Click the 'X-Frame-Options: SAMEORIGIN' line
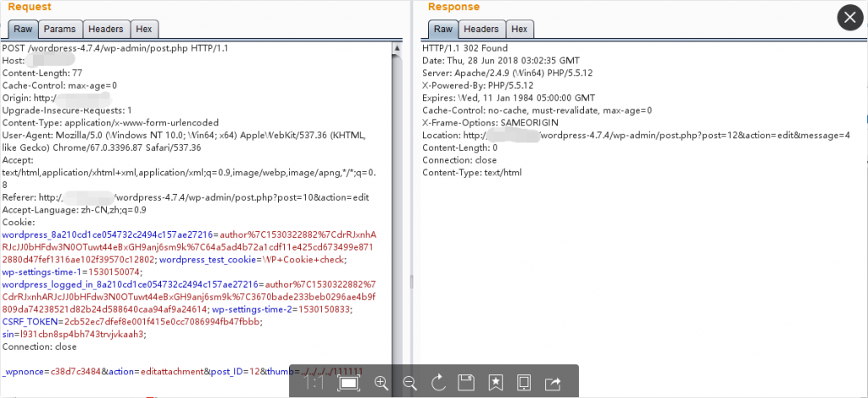The width and height of the screenshot is (868, 398). tap(491, 123)
